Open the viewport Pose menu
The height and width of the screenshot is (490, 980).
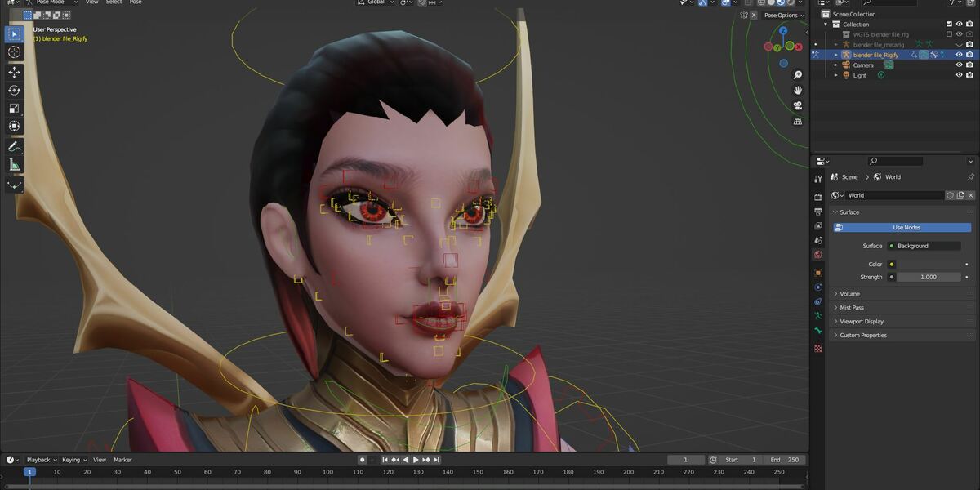pyautogui.click(x=136, y=2)
